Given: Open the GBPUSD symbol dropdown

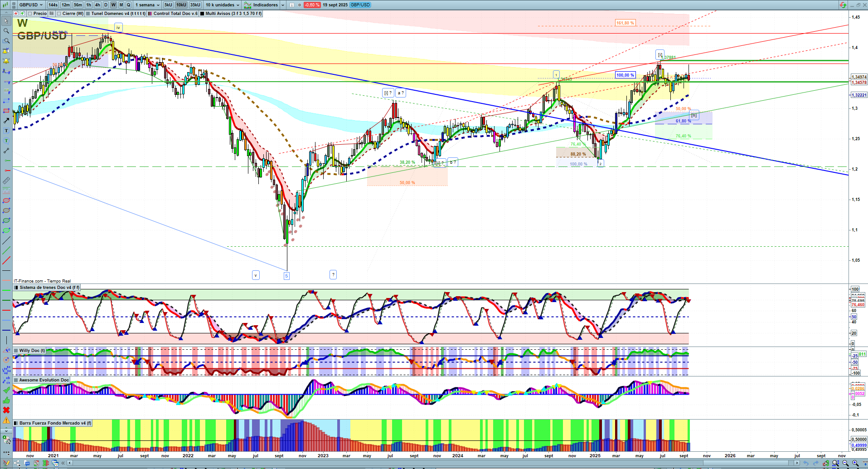Looking at the screenshot, I should (31, 5).
